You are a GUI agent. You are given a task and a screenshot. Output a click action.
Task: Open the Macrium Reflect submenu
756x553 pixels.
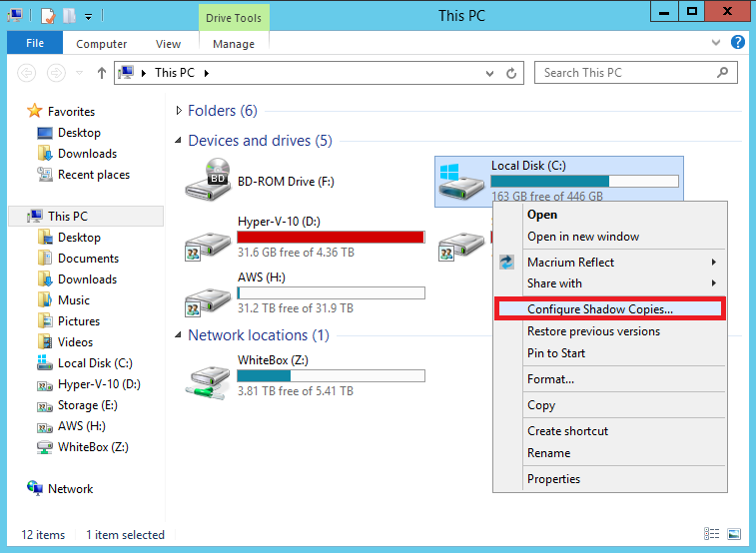[610, 263]
